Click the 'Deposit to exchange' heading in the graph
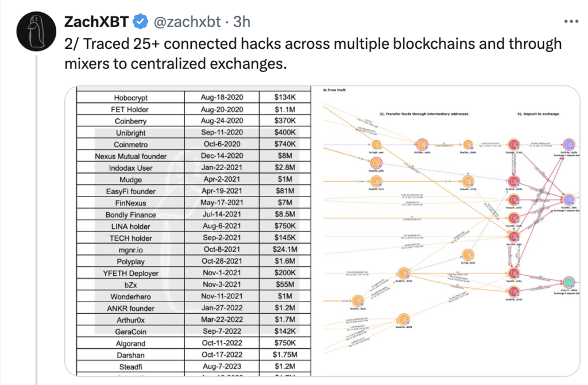 click(537, 114)
